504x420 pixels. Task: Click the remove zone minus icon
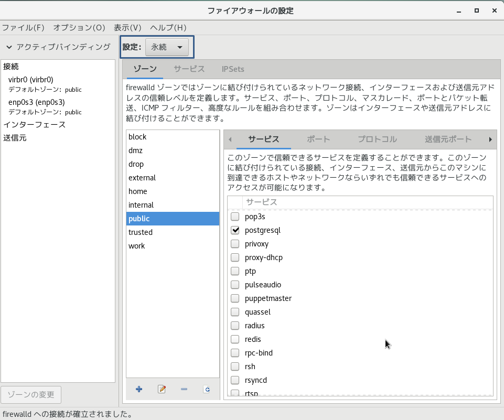click(x=184, y=389)
